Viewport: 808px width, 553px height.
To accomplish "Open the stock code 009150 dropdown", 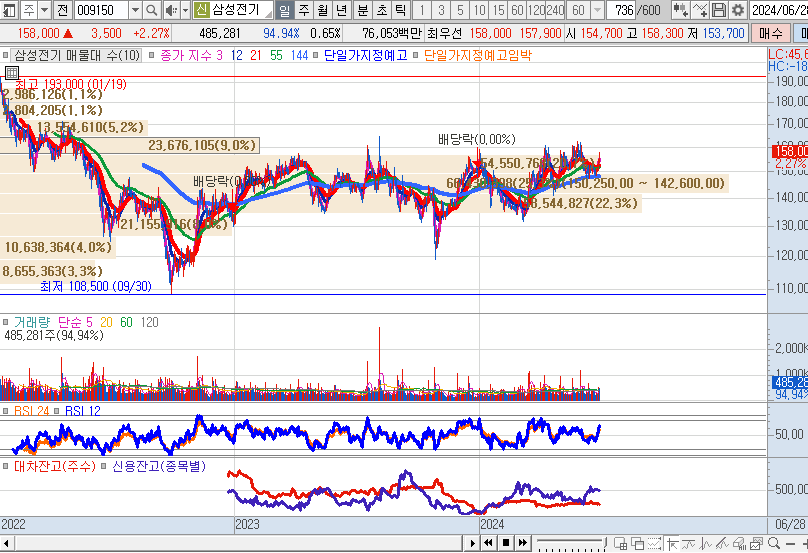I will pyautogui.click(x=135, y=10).
